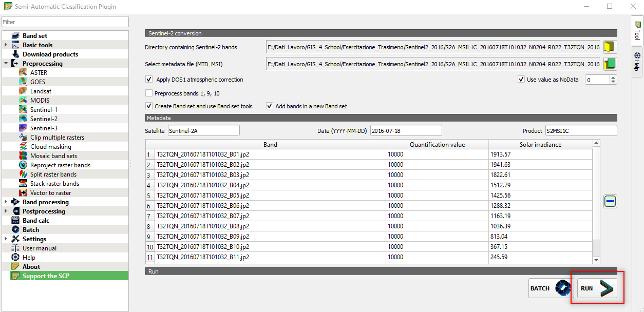Decrease the NoData value with down arrow

click(x=613, y=82)
